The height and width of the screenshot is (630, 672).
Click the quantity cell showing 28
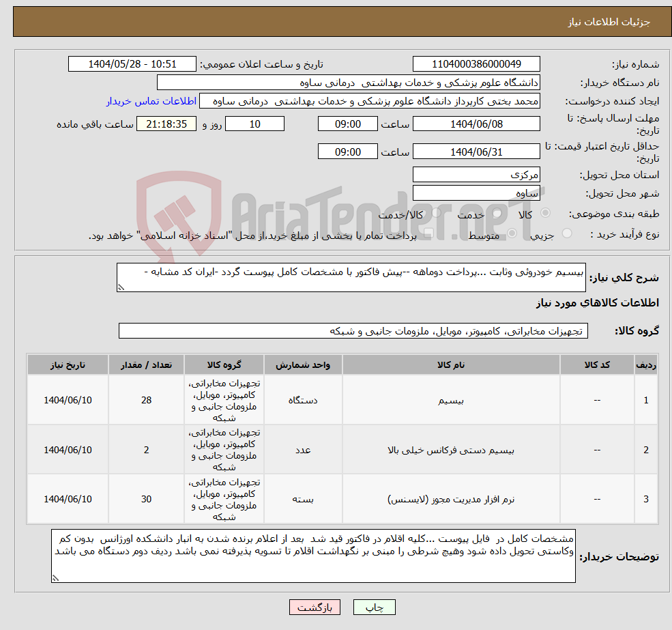pyautogui.click(x=146, y=400)
